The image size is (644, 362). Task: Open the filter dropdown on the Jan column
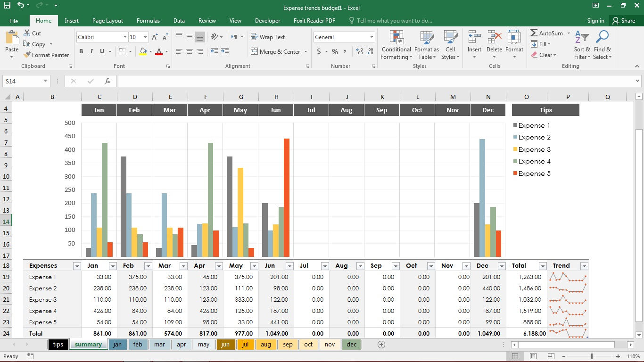[x=113, y=265]
